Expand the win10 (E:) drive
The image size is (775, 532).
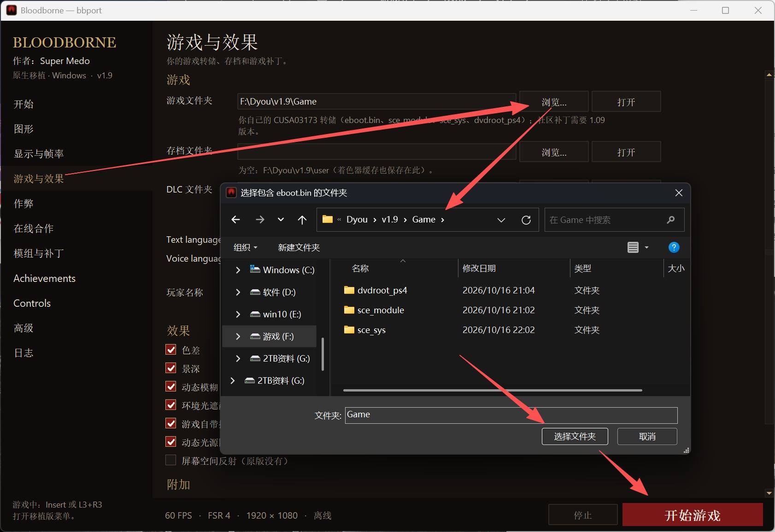(x=238, y=314)
